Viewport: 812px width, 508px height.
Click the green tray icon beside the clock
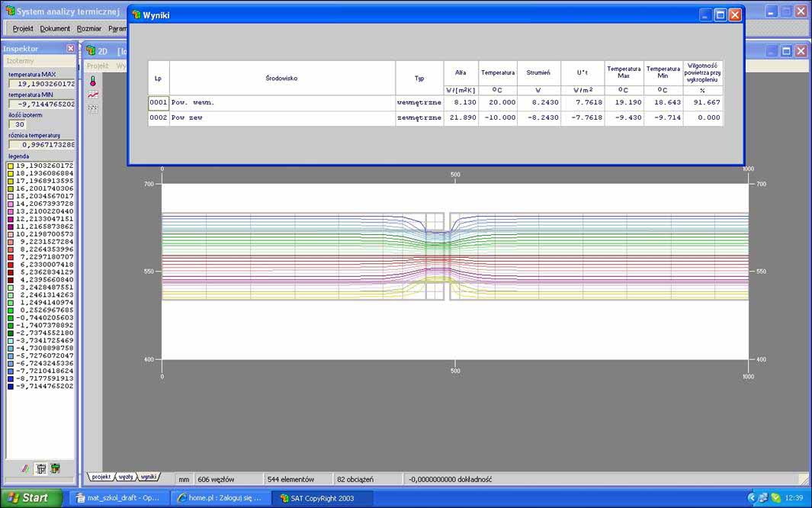point(775,497)
